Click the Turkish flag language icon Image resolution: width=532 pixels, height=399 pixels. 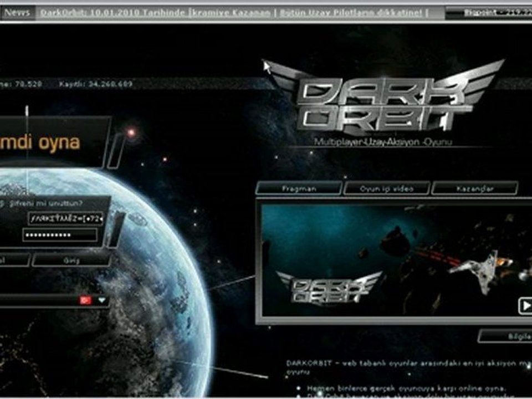[x=85, y=300]
